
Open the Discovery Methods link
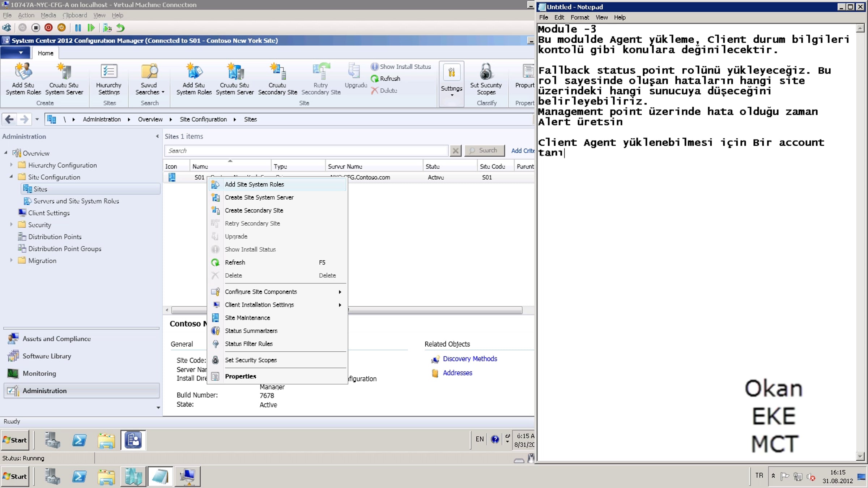(x=470, y=359)
